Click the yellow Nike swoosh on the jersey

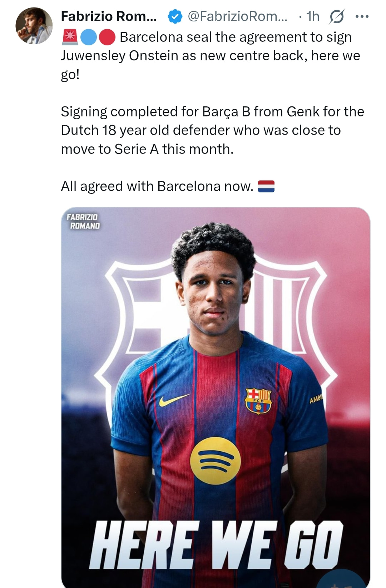pos(173,400)
